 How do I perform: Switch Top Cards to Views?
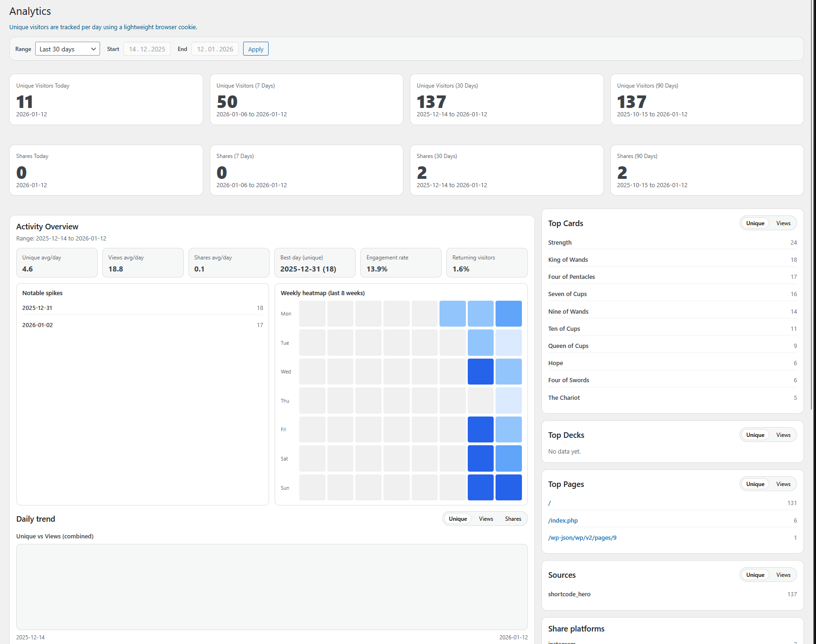pyautogui.click(x=783, y=223)
